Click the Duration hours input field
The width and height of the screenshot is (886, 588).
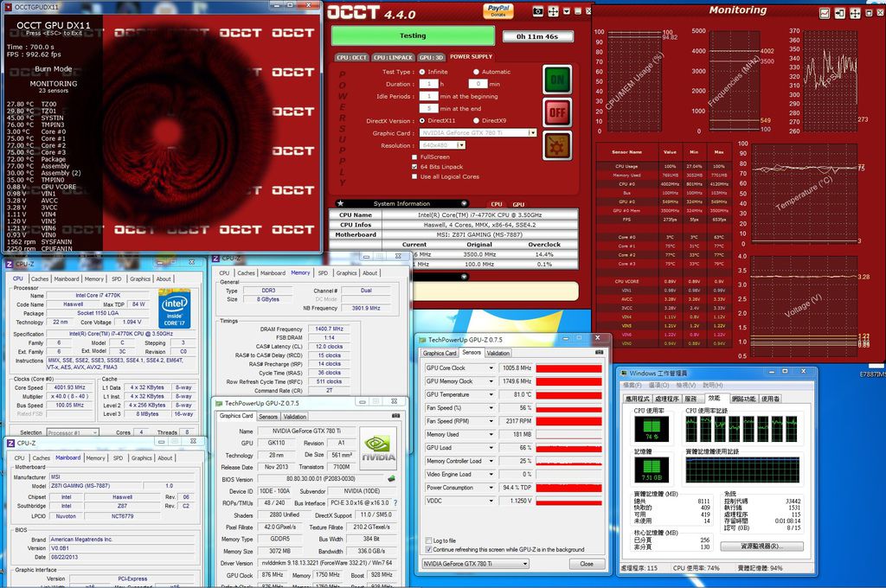(x=429, y=84)
